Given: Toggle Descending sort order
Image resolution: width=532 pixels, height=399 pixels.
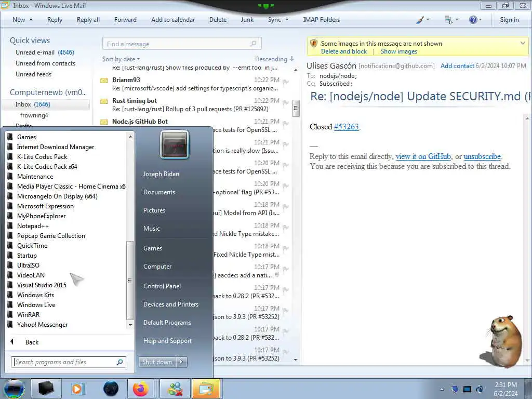Looking at the screenshot, I should [x=274, y=59].
